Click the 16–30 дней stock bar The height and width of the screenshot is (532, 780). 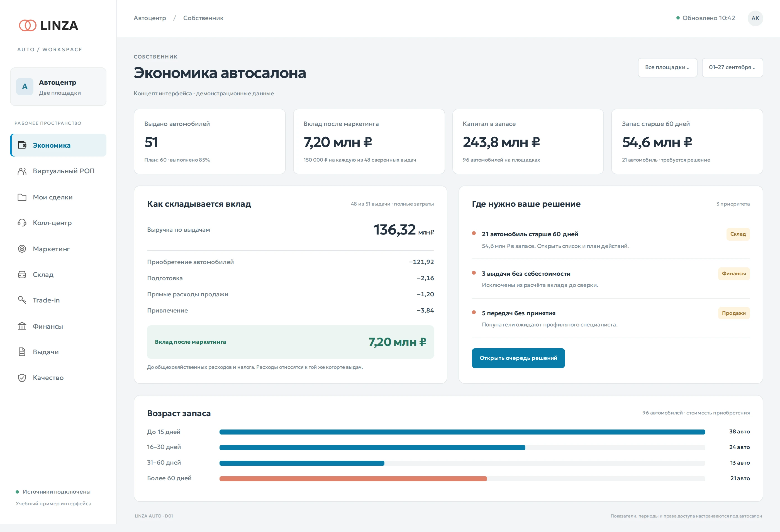point(372,447)
